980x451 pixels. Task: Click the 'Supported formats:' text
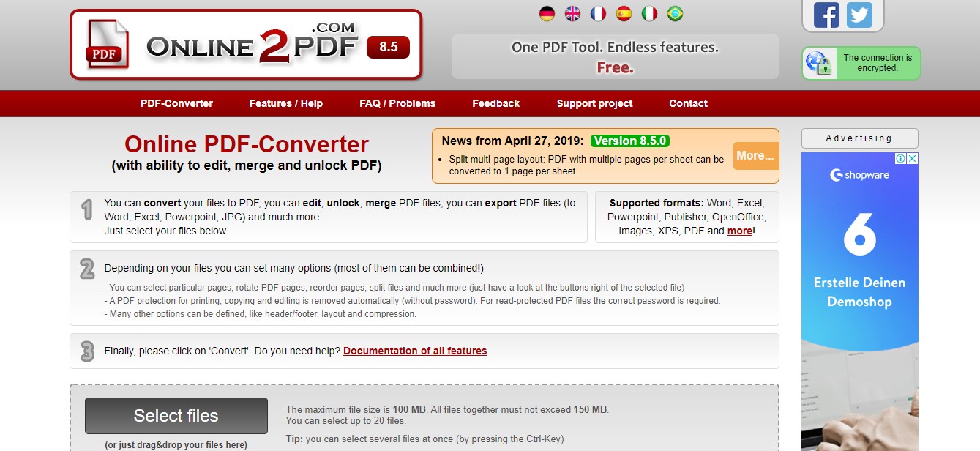click(657, 203)
